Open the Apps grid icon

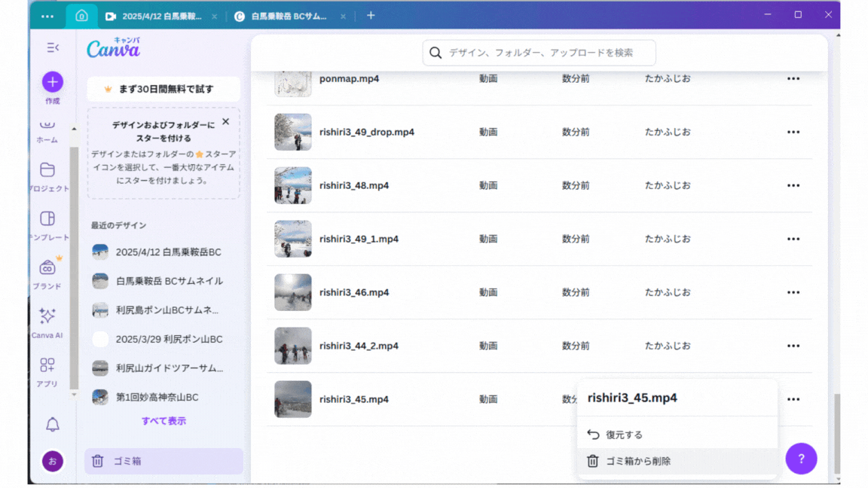47,365
